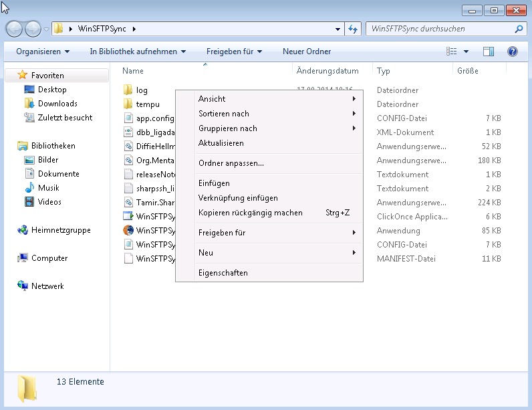Open the view options dropdown arrow
Image resolution: width=532 pixels, height=410 pixels.
point(467,52)
